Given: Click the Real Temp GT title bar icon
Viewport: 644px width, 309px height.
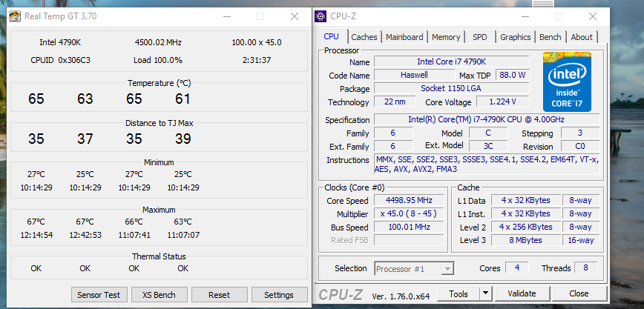Looking at the screenshot, I should click(x=15, y=16).
